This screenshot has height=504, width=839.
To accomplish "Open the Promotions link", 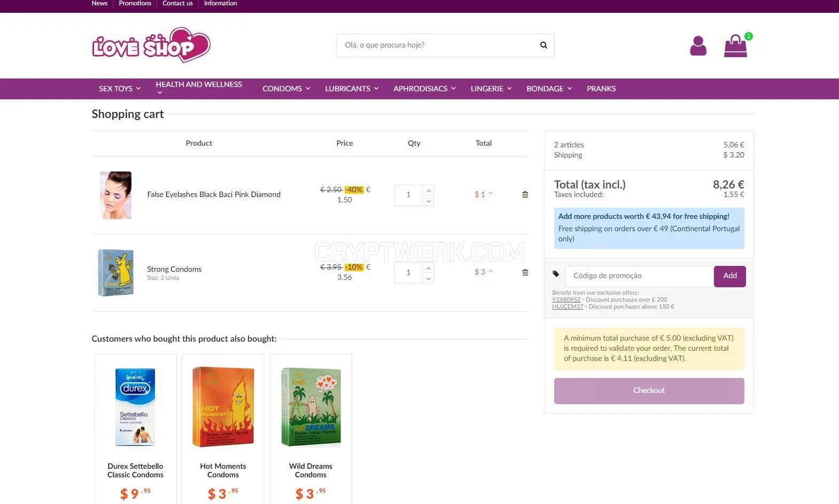I will [x=135, y=3].
